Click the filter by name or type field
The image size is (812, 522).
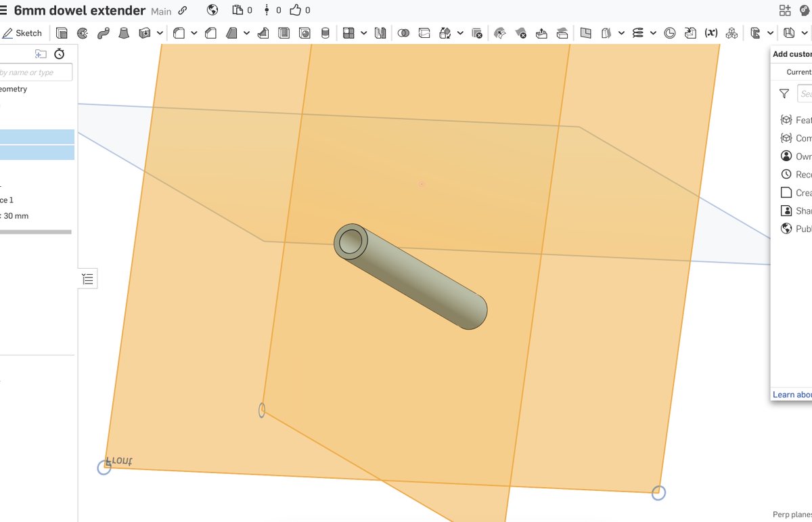click(x=36, y=72)
